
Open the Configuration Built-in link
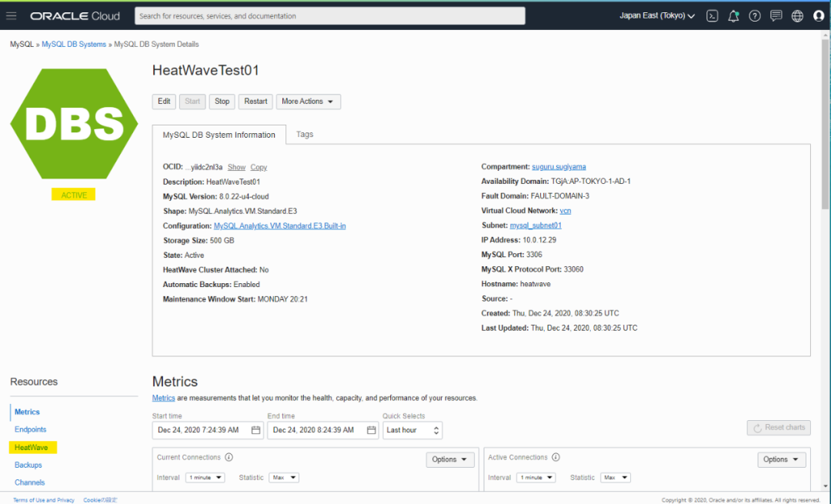[280, 225]
